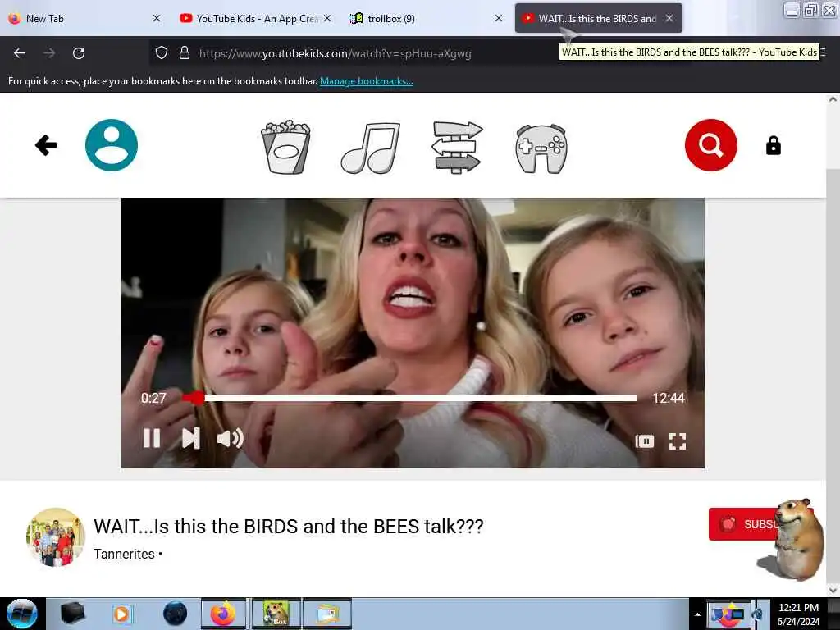Switch to the trollbox (9) tab

(426, 18)
